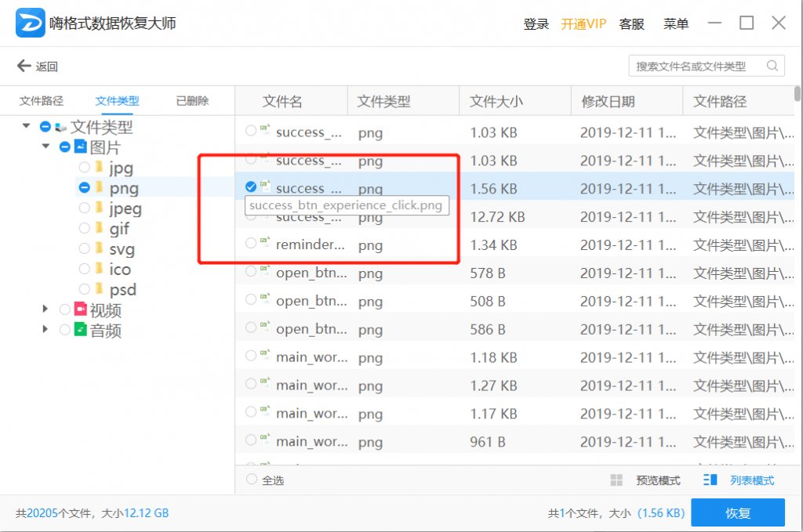Screen dimensions: 803x532
Task: Click the 列表模式 list mode icon
Action: [709, 480]
